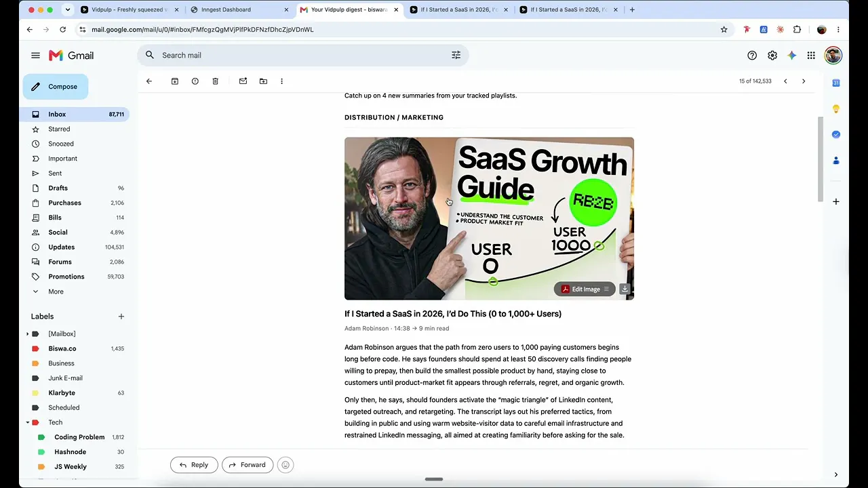Image resolution: width=868 pixels, height=488 pixels.
Task: Open the Starred mail folder
Action: (x=59, y=129)
